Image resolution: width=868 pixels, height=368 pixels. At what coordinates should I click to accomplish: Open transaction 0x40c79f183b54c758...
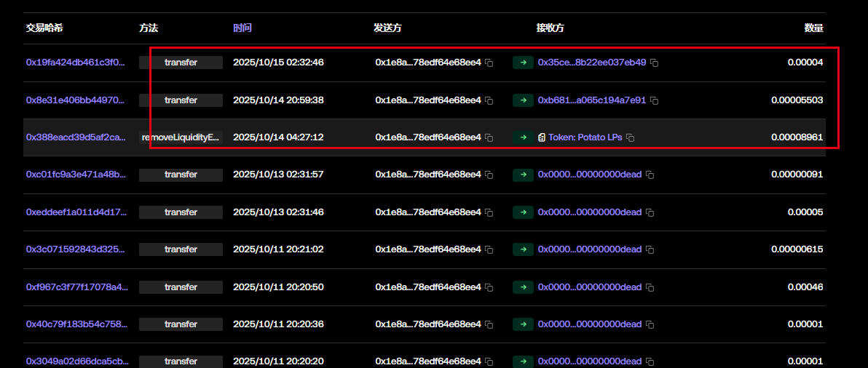pyautogui.click(x=76, y=324)
